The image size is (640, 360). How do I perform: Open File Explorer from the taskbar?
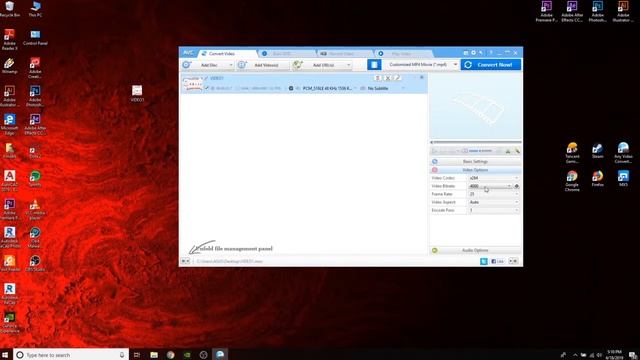pos(154,355)
